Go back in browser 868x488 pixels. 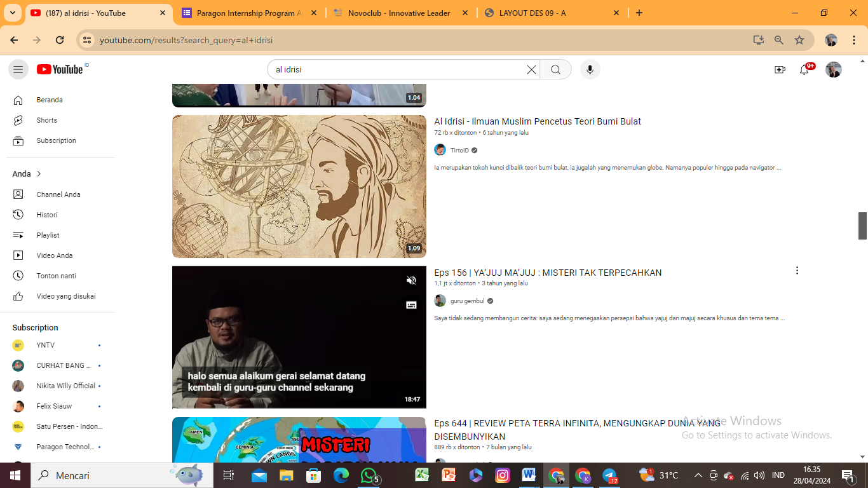coord(14,40)
